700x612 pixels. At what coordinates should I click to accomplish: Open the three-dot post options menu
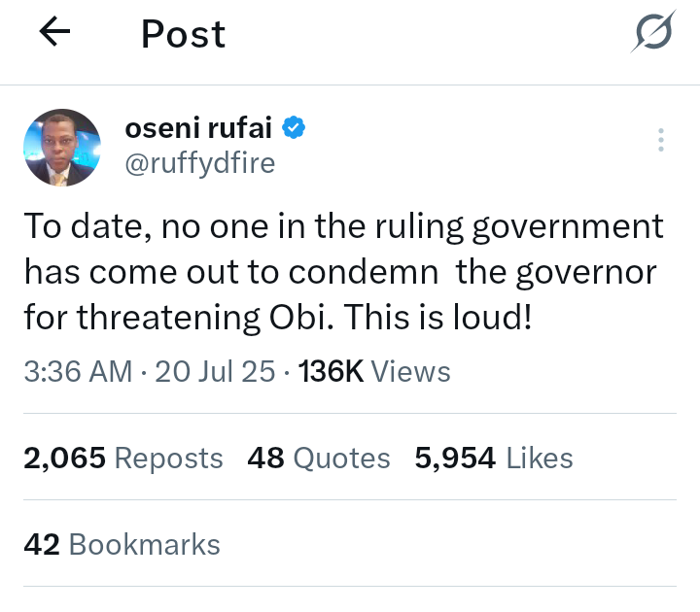point(661,140)
